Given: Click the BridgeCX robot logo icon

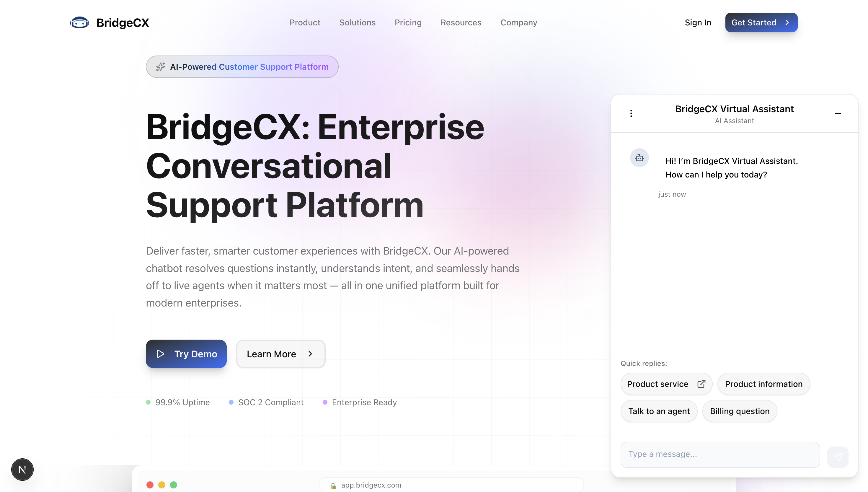Looking at the screenshot, I should pos(79,23).
